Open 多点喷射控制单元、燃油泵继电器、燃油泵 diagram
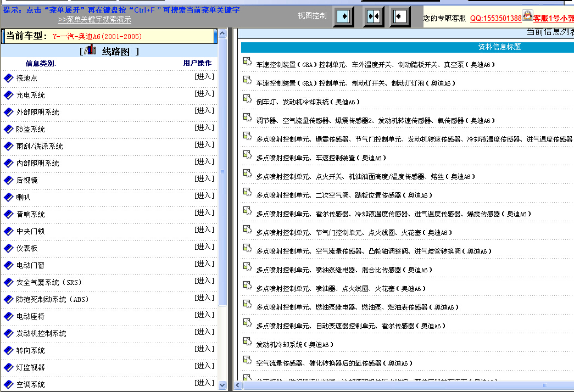 tap(357, 307)
